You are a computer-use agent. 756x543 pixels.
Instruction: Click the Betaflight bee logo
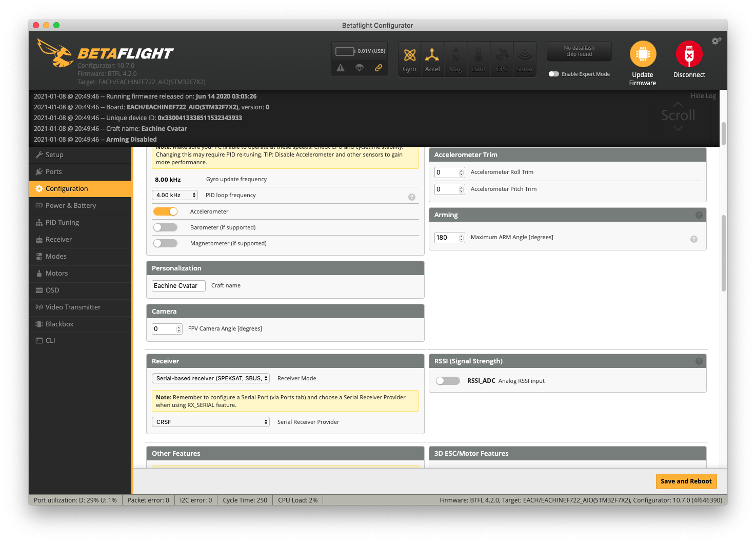55,53
